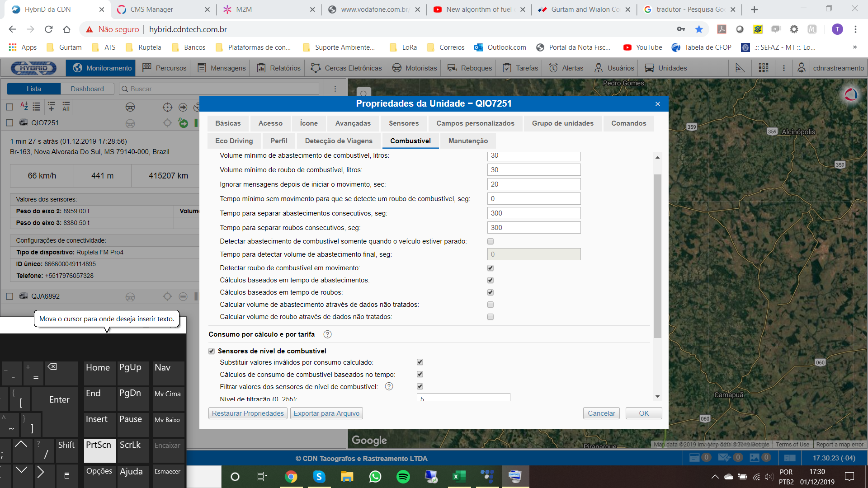Click the A-Z sort icon in the unit list
Screen dimensions: 868x488
pos(24,107)
